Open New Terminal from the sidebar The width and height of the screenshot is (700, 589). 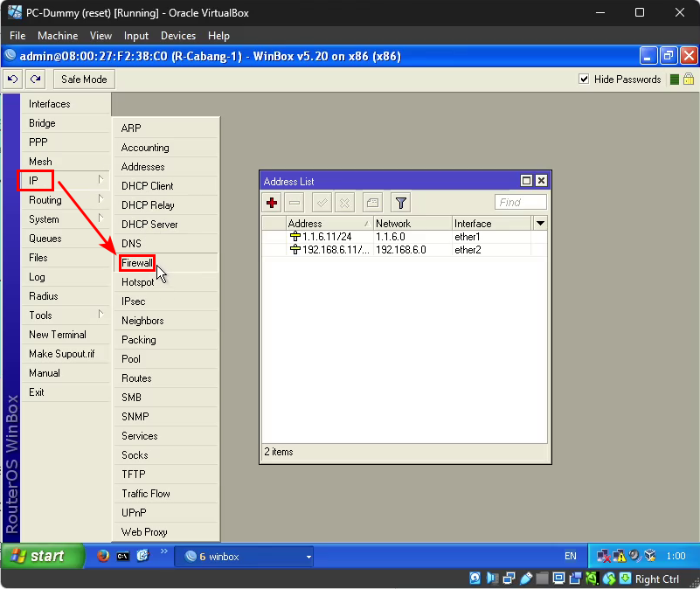66,335
